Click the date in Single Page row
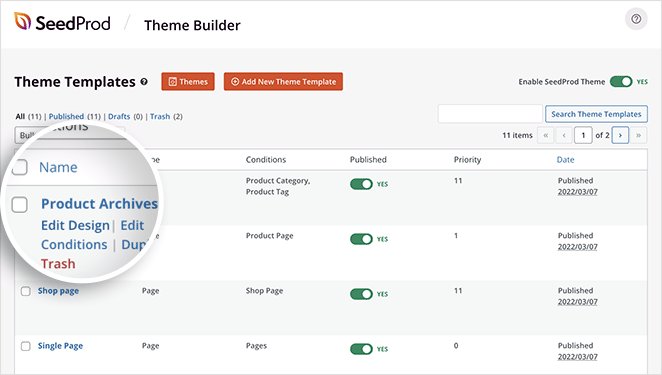 578,357
